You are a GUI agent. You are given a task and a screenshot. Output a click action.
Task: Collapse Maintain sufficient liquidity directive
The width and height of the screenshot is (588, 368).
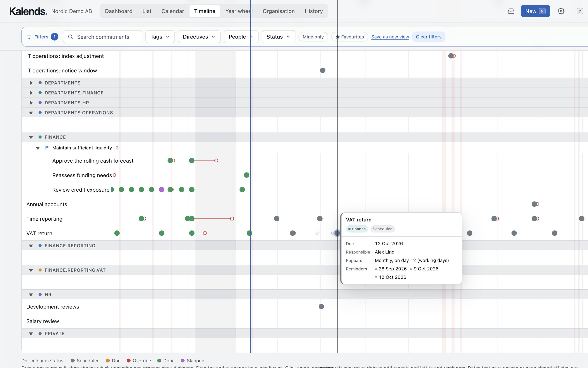click(38, 148)
